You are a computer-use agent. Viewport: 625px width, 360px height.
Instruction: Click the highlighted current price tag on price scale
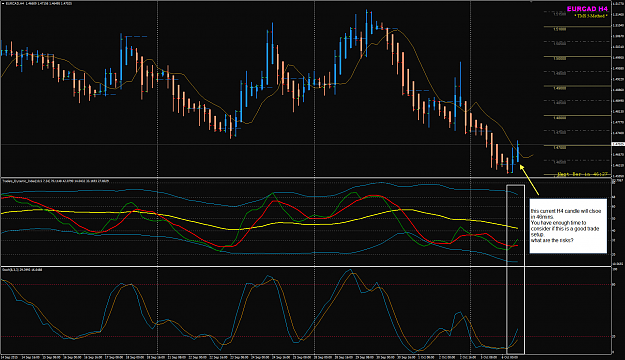(618, 144)
